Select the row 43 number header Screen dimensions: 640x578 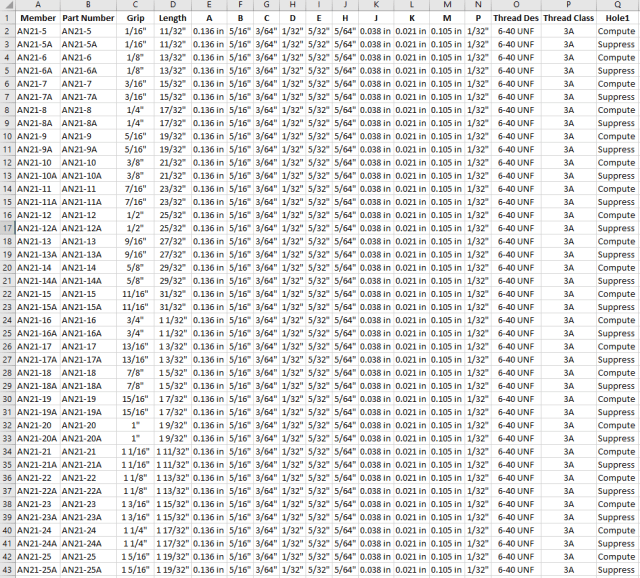[x=7, y=570]
